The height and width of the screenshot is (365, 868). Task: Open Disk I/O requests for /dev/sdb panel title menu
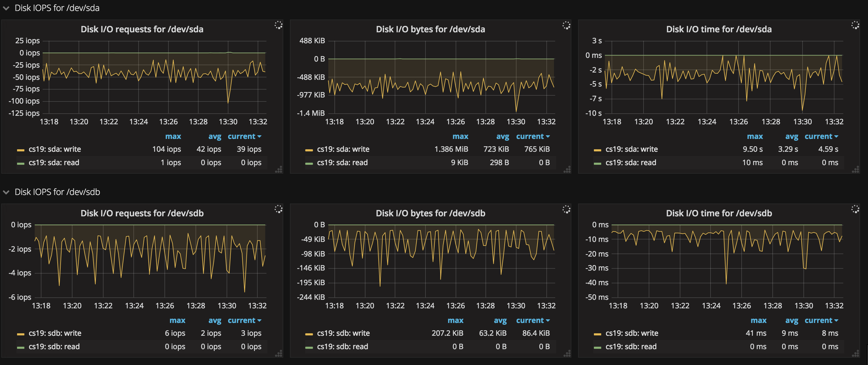pos(142,213)
